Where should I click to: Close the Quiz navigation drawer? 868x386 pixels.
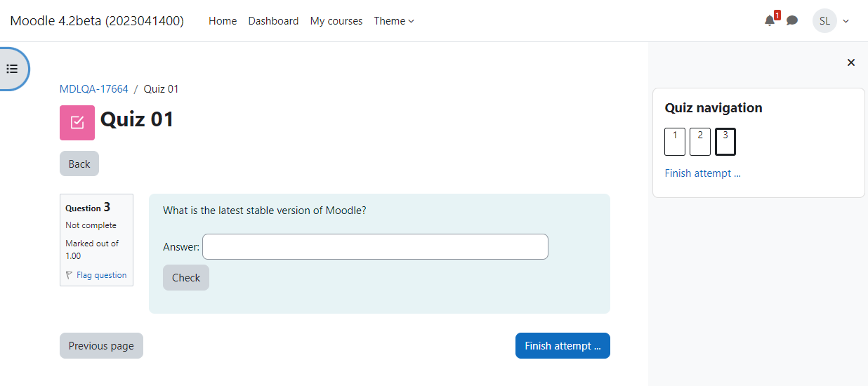(851, 62)
